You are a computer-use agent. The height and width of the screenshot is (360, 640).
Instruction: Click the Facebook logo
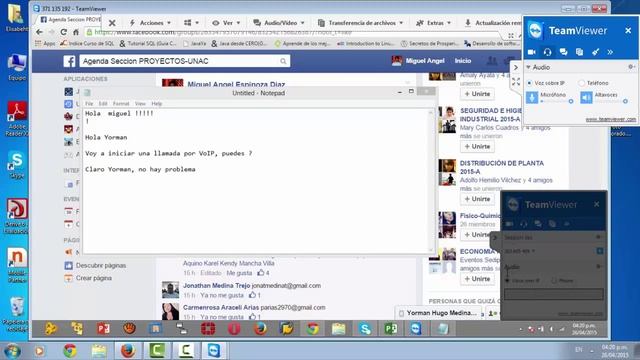click(x=69, y=61)
